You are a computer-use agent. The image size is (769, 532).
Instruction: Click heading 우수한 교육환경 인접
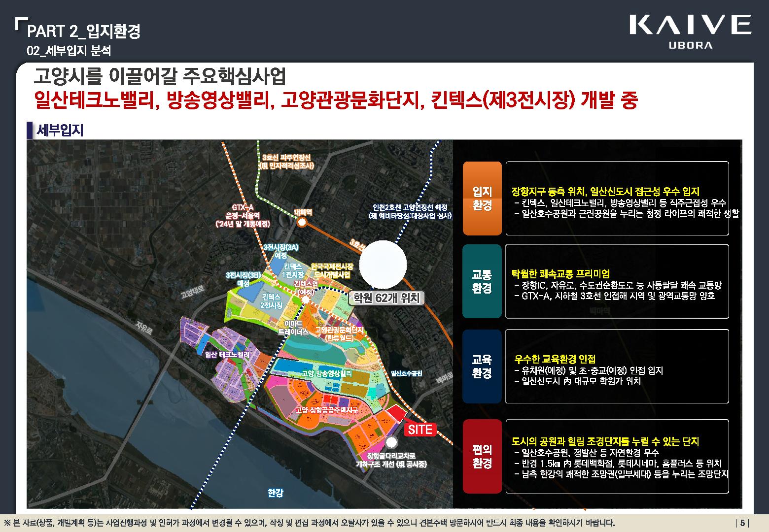click(555, 359)
